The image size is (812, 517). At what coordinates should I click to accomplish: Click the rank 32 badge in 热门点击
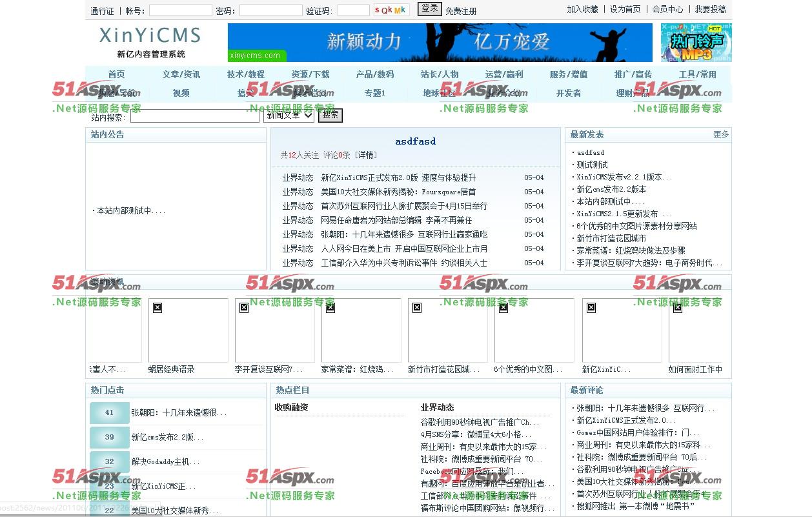(x=110, y=462)
